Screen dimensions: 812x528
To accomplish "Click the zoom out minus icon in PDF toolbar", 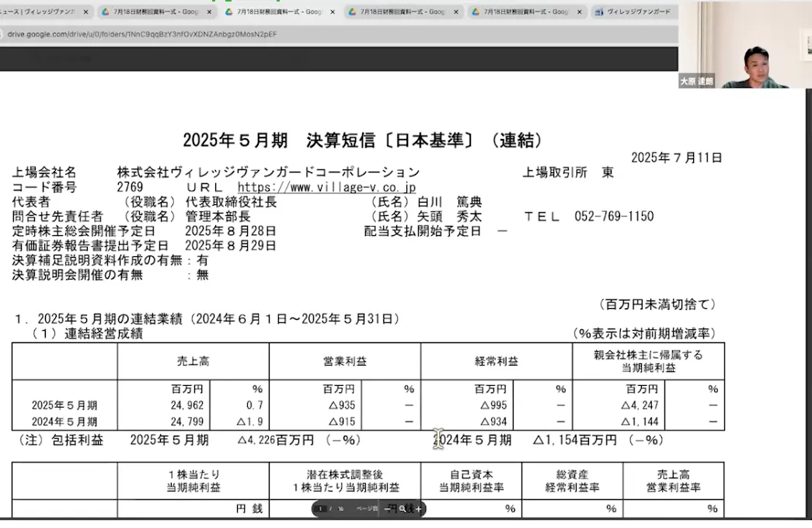I will [x=388, y=509].
